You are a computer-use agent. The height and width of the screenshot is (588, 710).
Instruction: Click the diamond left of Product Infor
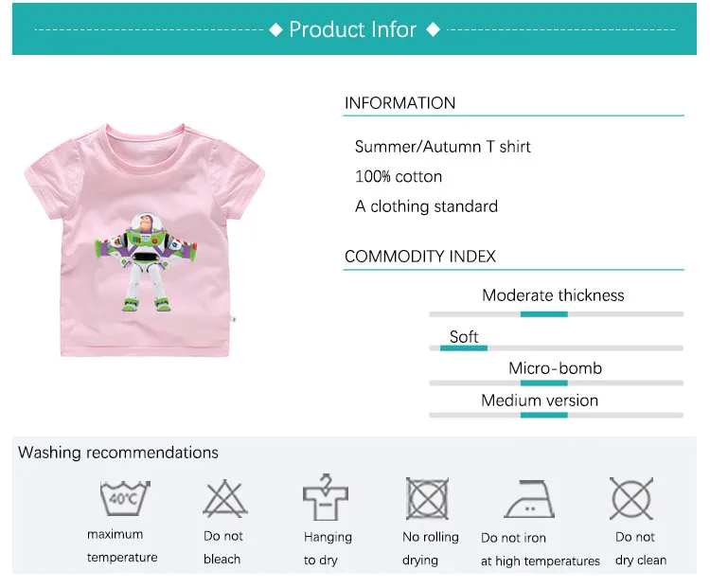point(275,30)
